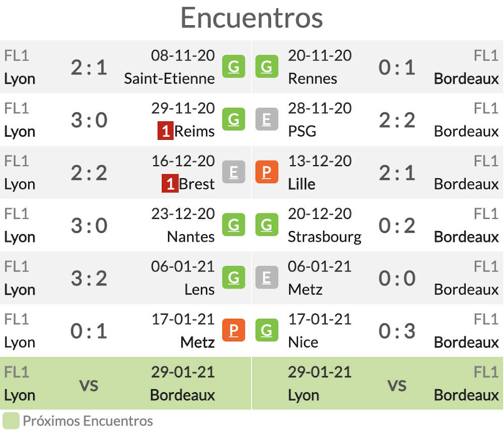Open the Saint-Etienne team link
Viewport: 504px width, 433px height.
(x=169, y=79)
